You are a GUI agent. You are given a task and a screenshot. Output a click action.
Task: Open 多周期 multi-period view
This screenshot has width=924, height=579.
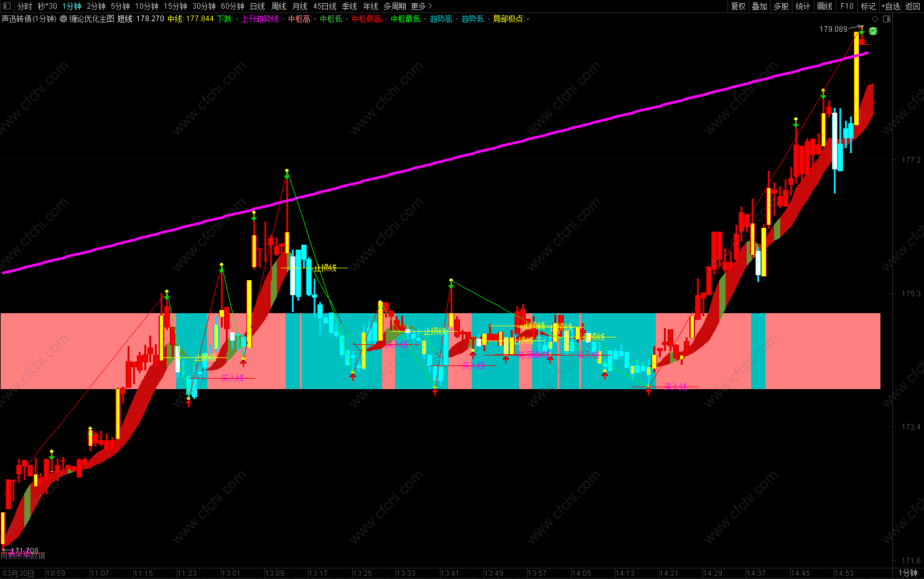394,6
